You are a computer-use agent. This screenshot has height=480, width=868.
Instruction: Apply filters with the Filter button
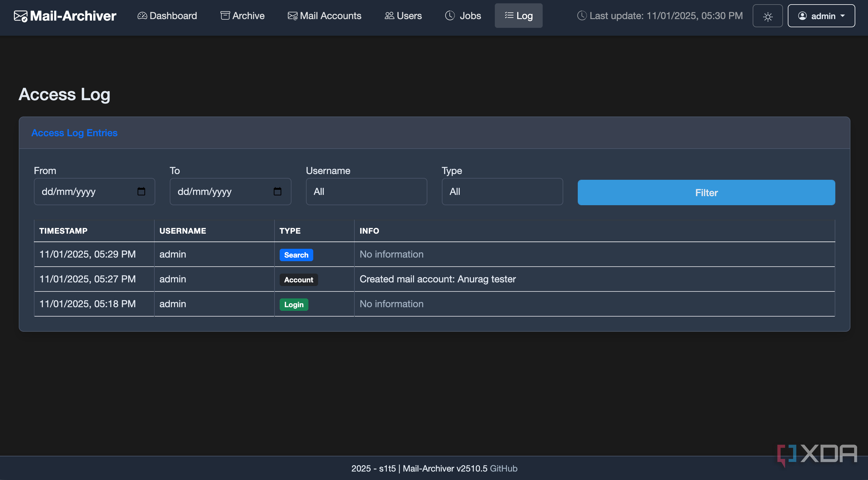pyautogui.click(x=706, y=192)
